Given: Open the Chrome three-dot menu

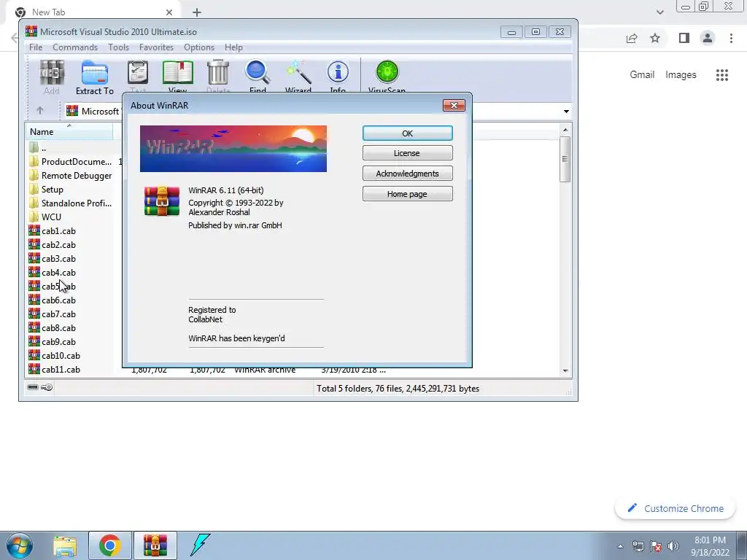Looking at the screenshot, I should (x=731, y=38).
